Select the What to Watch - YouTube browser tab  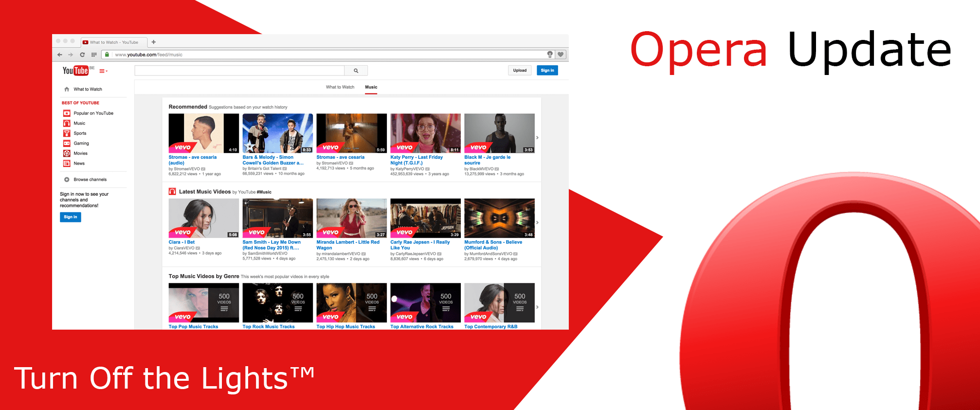pos(113,42)
